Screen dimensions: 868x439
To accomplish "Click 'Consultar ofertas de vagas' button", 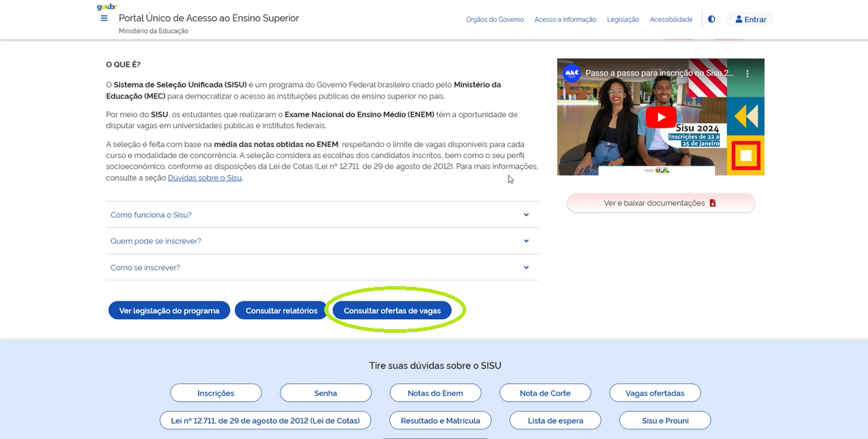I will pos(392,311).
